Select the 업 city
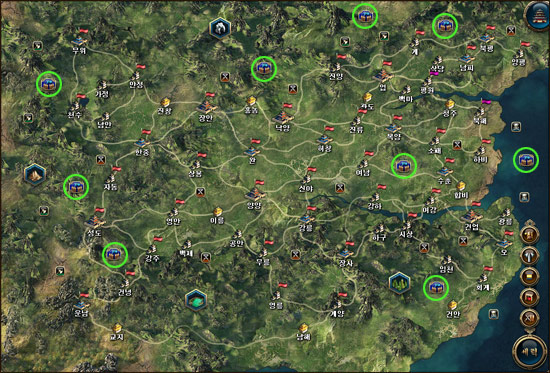Image resolution: width=550 pixels, height=373 pixels. 383,76
